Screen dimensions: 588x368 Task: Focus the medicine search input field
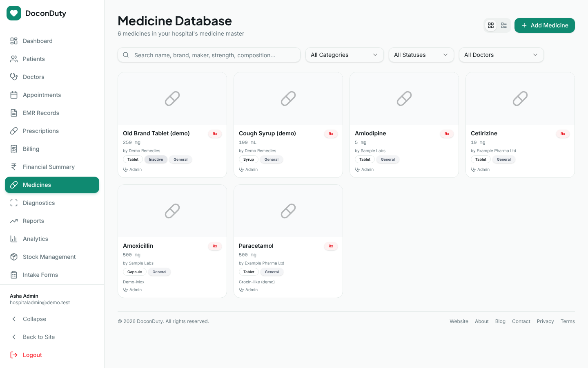point(209,55)
